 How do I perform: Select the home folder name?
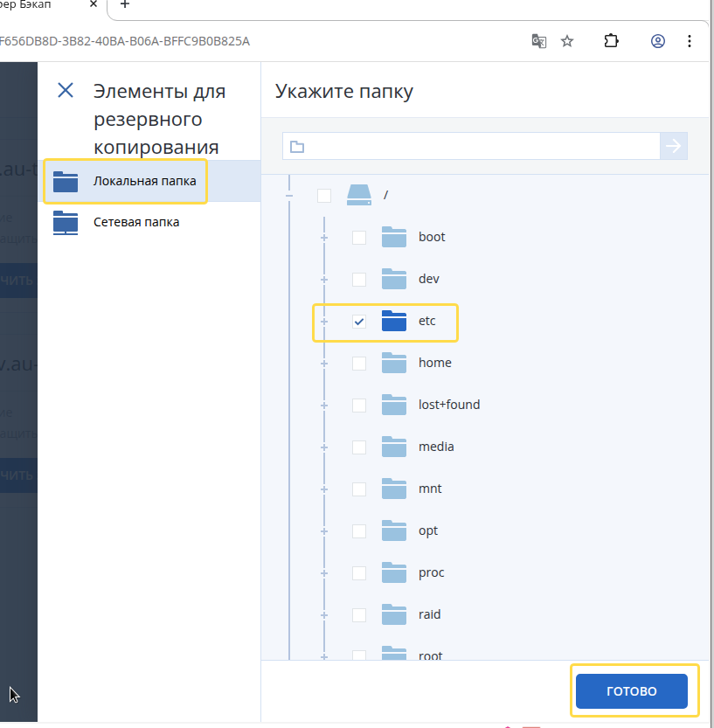click(435, 363)
